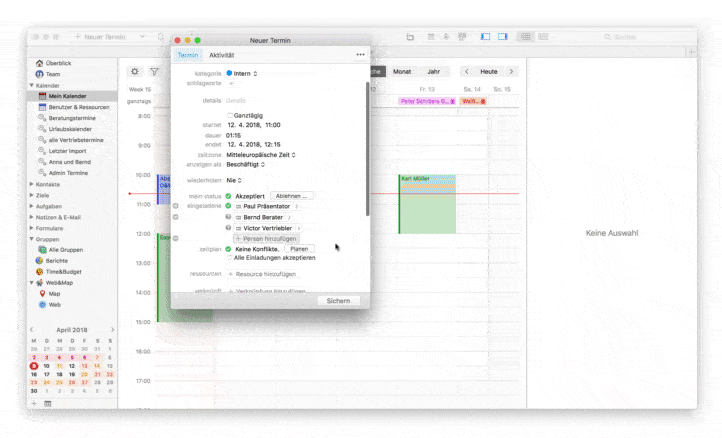Click the notification bell toolbar icon
Viewport: 722px width, 438px height.
[161, 37]
